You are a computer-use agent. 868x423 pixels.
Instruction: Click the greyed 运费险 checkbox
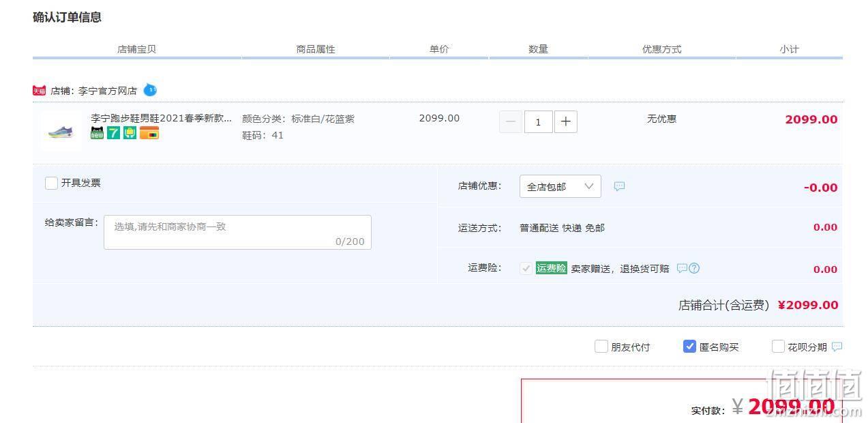(526, 268)
